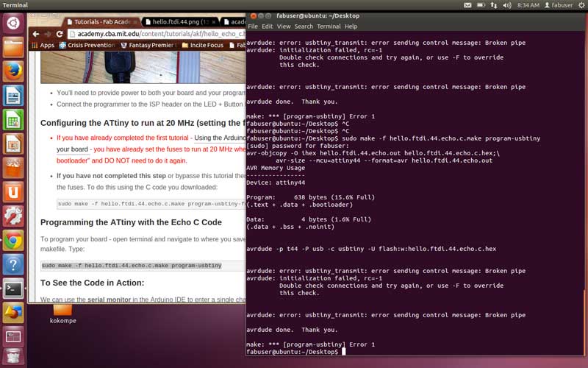Open the network indicator in the top panel
The height and width of the screenshot is (368, 588).
[x=493, y=5]
